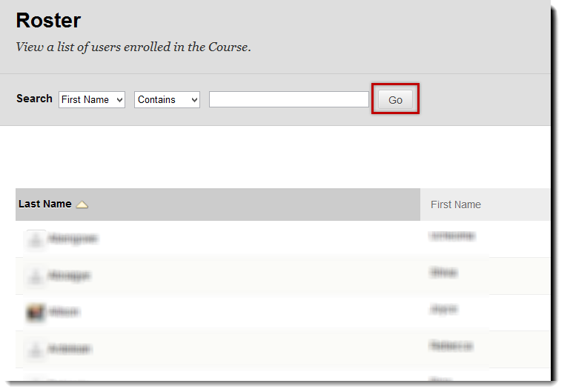
Task: Toggle the Last Name ascending sort arrow
Action: coord(82,205)
